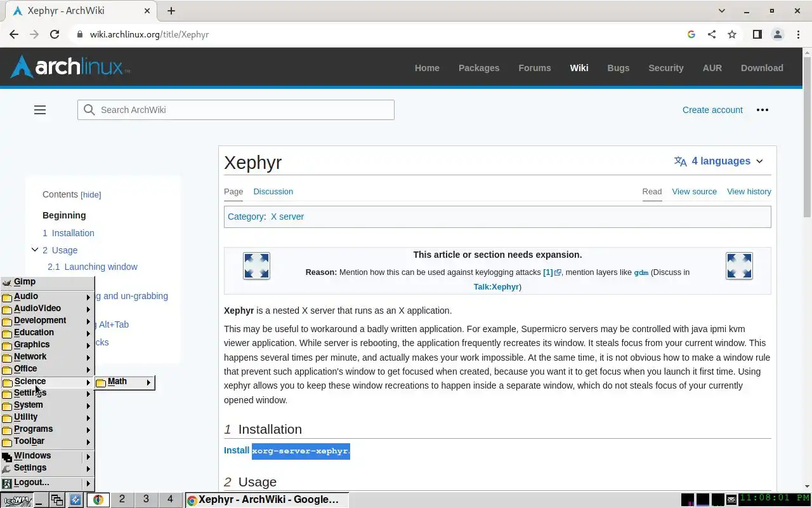This screenshot has width=812, height=508.
Task: Open the window list taskbar icon
Action: point(57,500)
